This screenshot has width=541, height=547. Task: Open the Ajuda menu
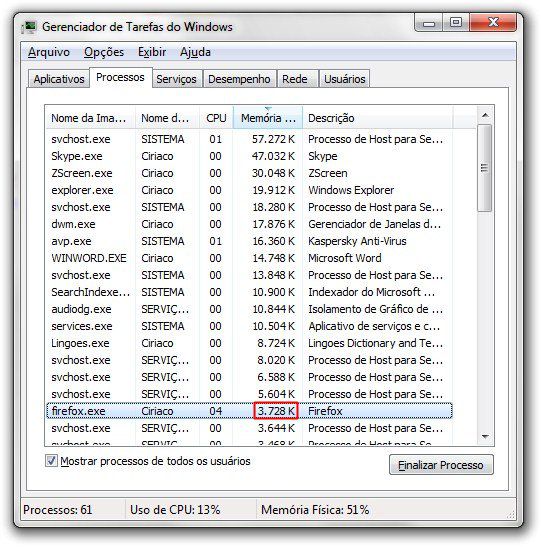[195, 52]
